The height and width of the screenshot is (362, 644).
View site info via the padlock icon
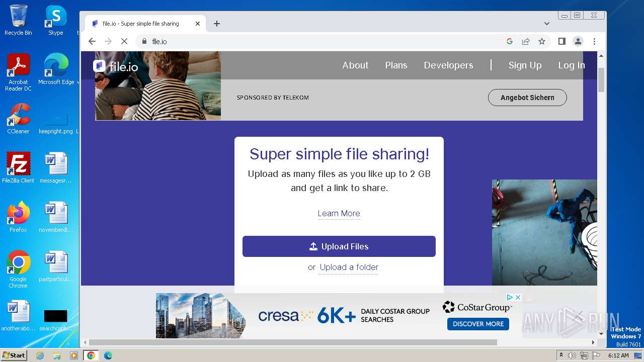[144, 41]
